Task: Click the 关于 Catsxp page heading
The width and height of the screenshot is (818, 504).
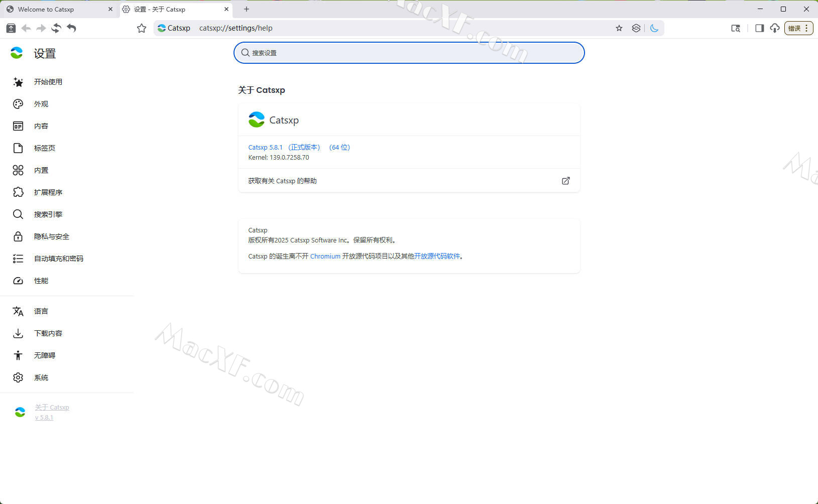Action: coord(262,90)
